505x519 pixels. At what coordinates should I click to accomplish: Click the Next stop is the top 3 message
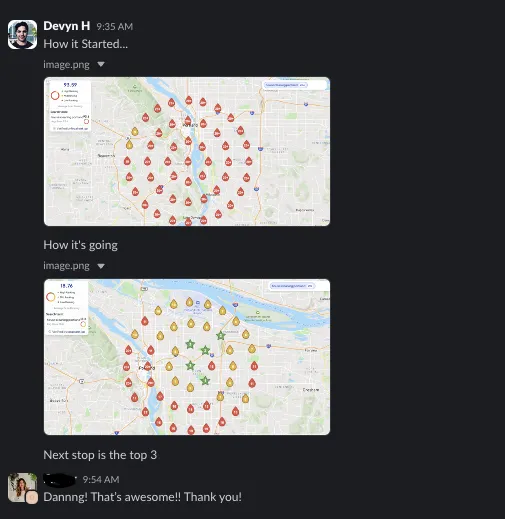[100, 455]
